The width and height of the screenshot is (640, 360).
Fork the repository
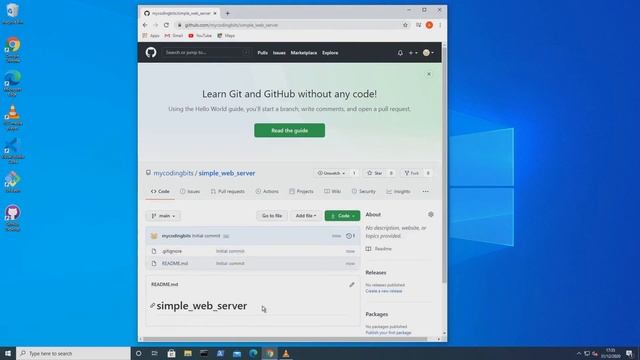(412, 173)
